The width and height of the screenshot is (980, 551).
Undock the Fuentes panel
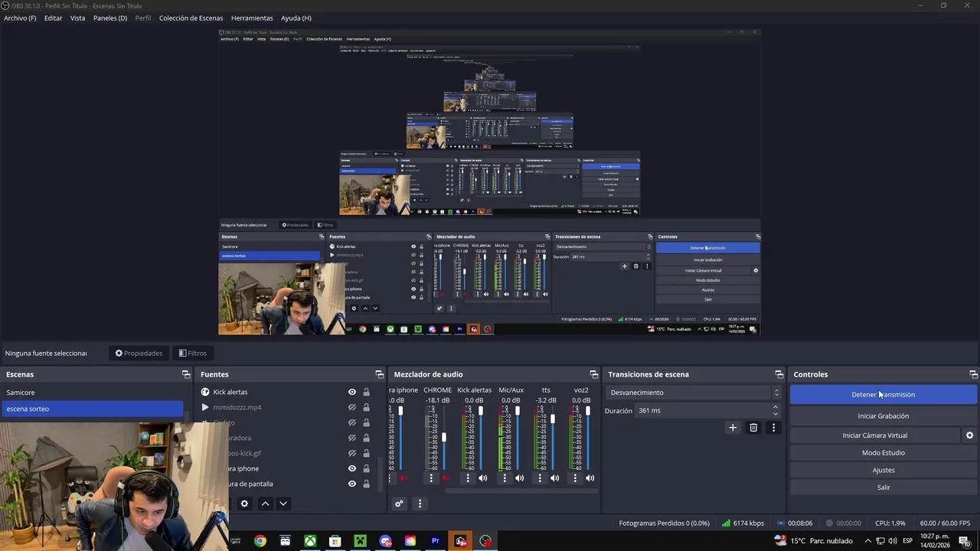379,374
